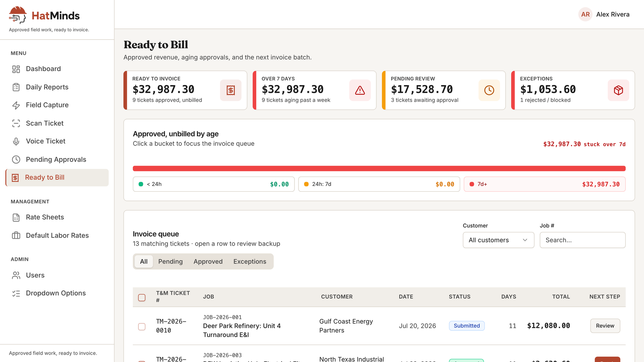Click job Deer Park Refinery: Unit 4 Turnaround E&I

[x=242, y=330]
